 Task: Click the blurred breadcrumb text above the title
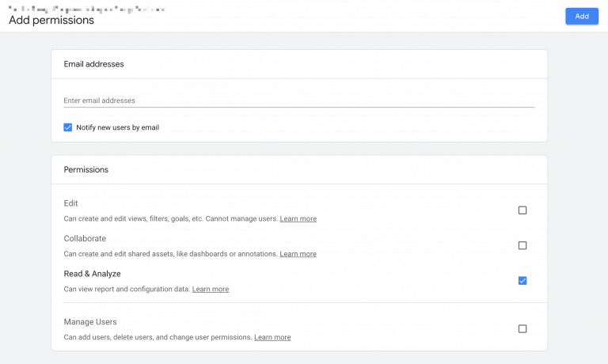coord(87,8)
